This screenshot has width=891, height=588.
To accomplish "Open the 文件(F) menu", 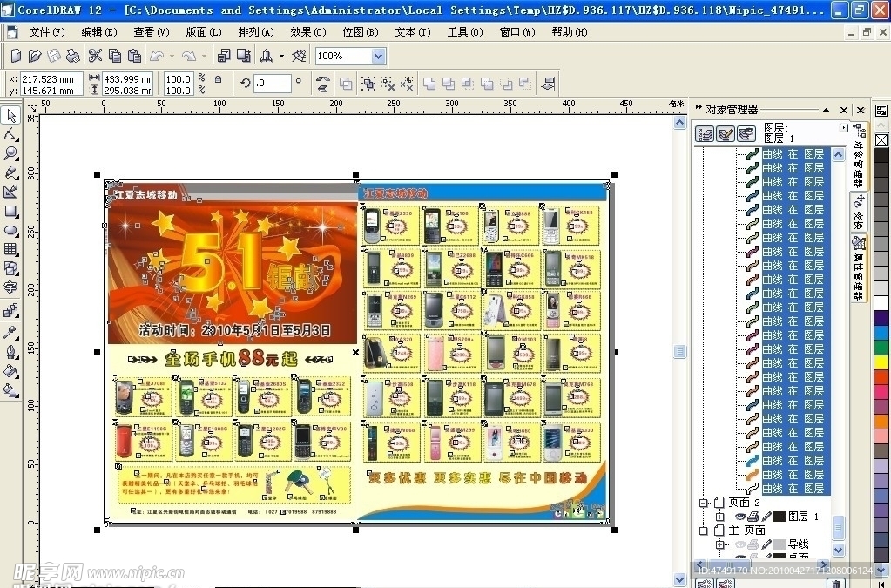I will (x=46, y=32).
